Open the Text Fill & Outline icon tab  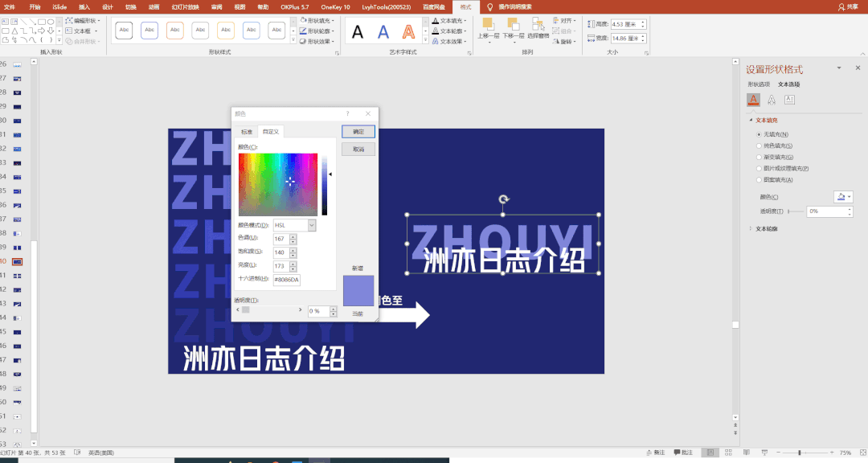(753, 100)
